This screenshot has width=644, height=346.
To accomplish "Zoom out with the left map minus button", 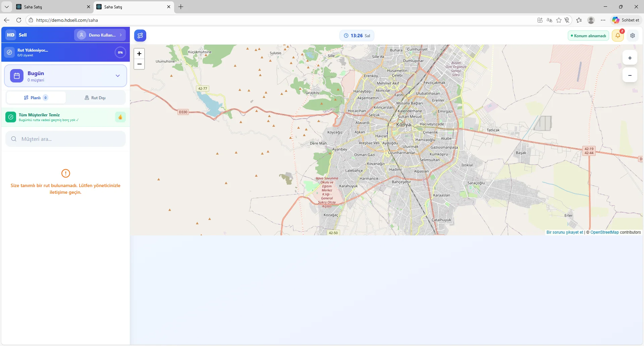I will [x=139, y=64].
